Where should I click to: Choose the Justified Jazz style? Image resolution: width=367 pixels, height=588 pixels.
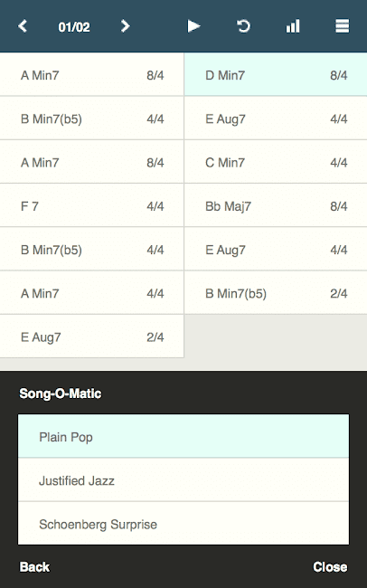[x=183, y=480]
